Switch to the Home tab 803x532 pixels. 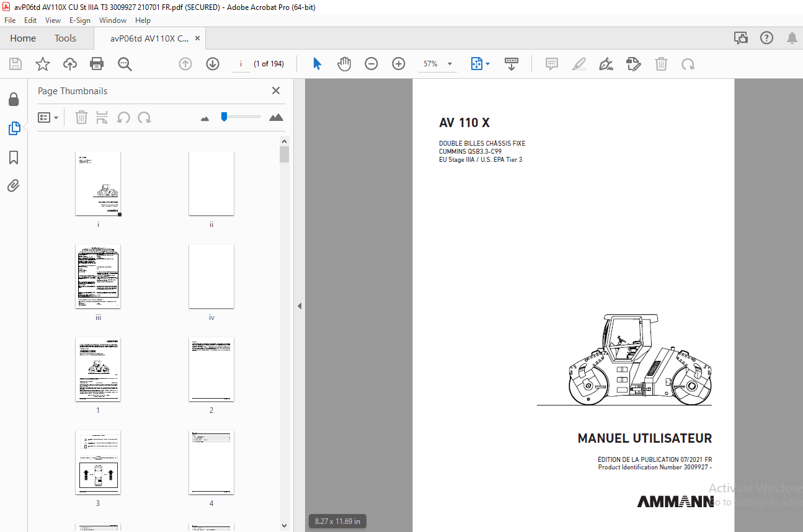(23, 38)
